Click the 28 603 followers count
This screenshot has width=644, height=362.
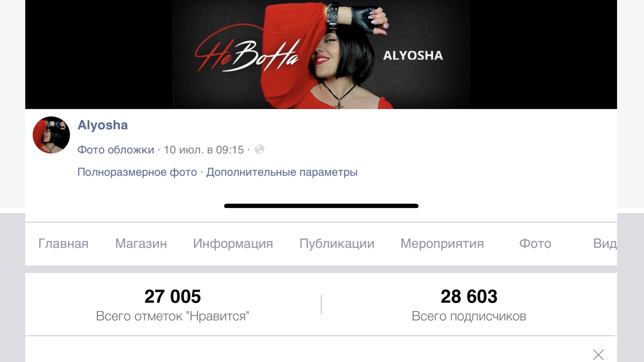(469, 297)
